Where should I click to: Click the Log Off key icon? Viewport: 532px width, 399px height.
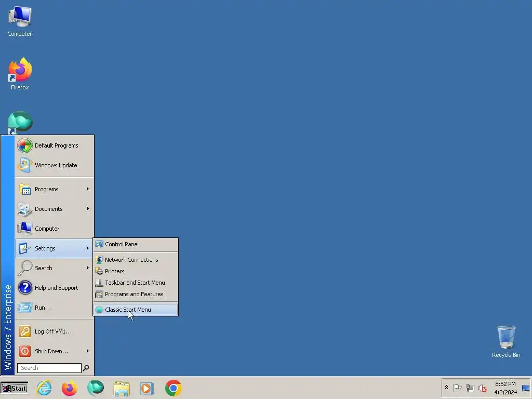[x=25, y=331]
